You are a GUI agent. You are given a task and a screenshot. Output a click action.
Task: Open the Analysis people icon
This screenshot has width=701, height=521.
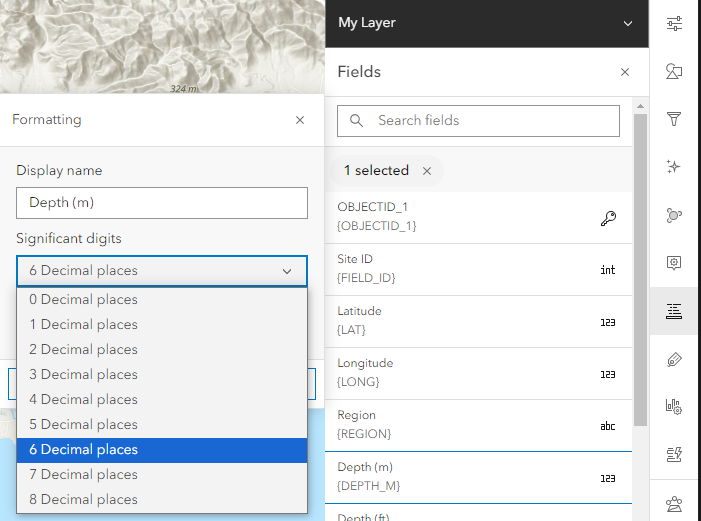tap(674, 504)
